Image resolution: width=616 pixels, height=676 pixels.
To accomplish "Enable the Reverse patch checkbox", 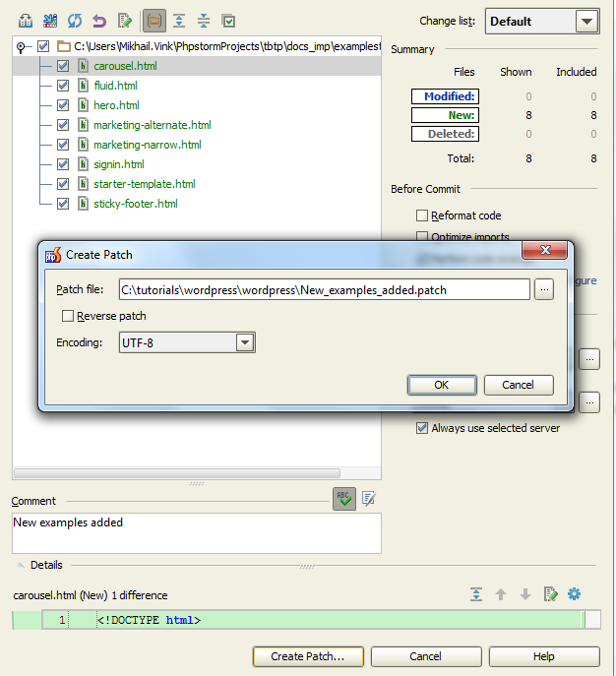I will [68, 316].
